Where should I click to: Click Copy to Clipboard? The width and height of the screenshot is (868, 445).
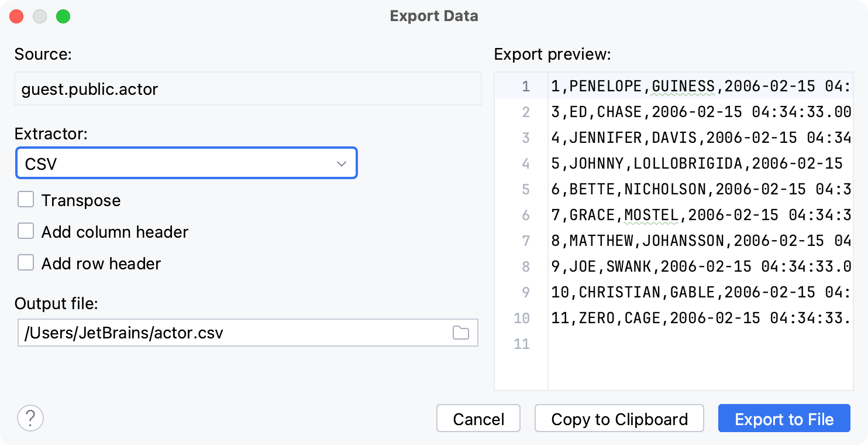619,419
